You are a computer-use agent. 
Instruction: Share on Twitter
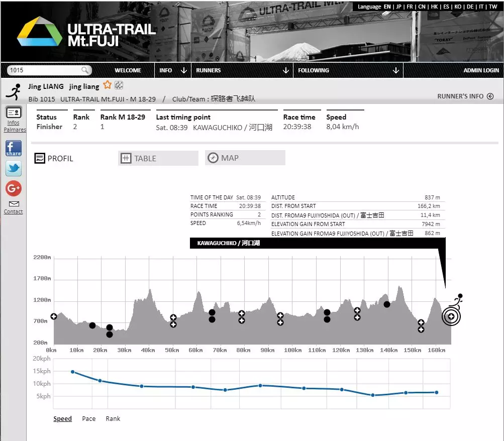coord(14,168)
